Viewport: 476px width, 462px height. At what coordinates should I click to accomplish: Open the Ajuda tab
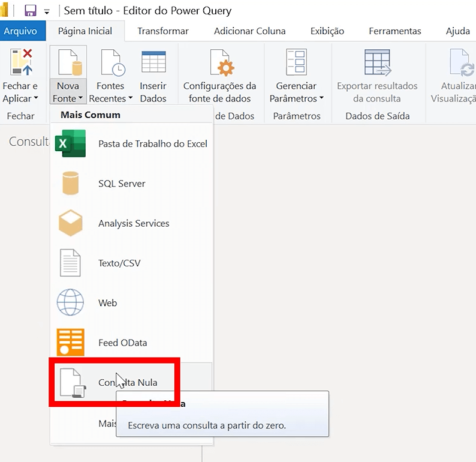tap(458, 31)
